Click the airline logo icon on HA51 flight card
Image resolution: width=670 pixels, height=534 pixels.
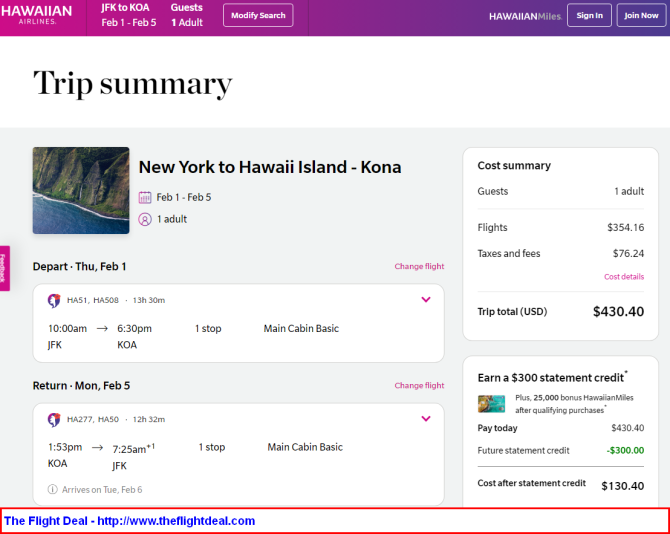(54, 301)
